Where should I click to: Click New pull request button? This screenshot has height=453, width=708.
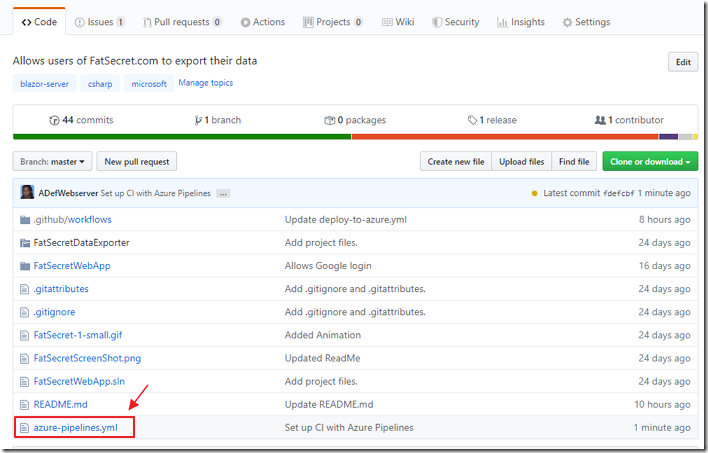pyautogui.click(x=137, y=161)
